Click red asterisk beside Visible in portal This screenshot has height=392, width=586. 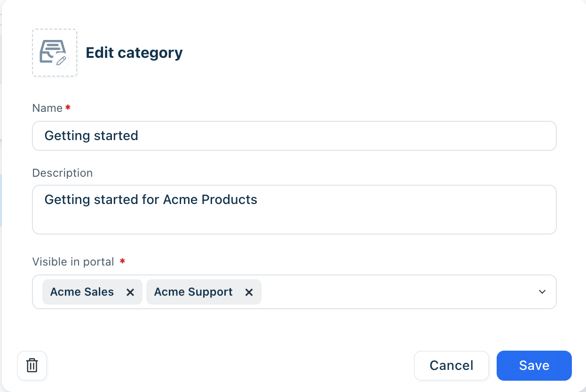pyautogui.click(x=122, y=261)
